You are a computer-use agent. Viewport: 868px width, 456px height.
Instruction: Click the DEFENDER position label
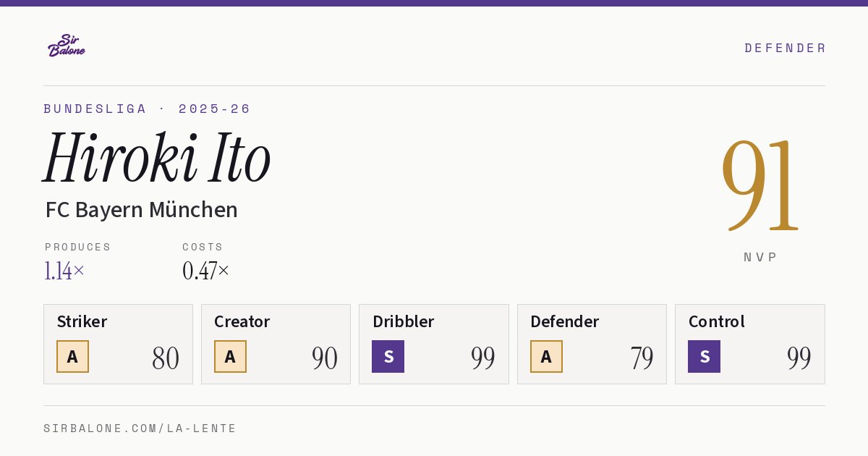pos(785,48)
